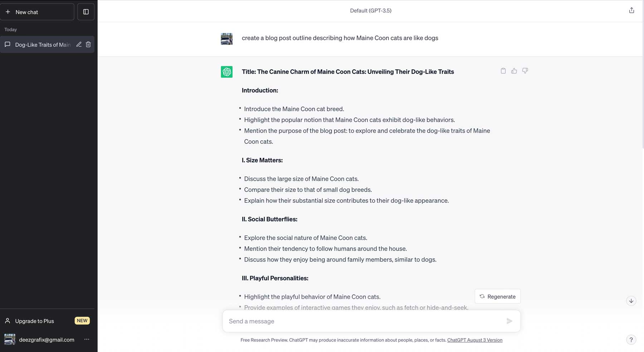
Task: Give the response a thumbs down
Action: click(525, 71)
